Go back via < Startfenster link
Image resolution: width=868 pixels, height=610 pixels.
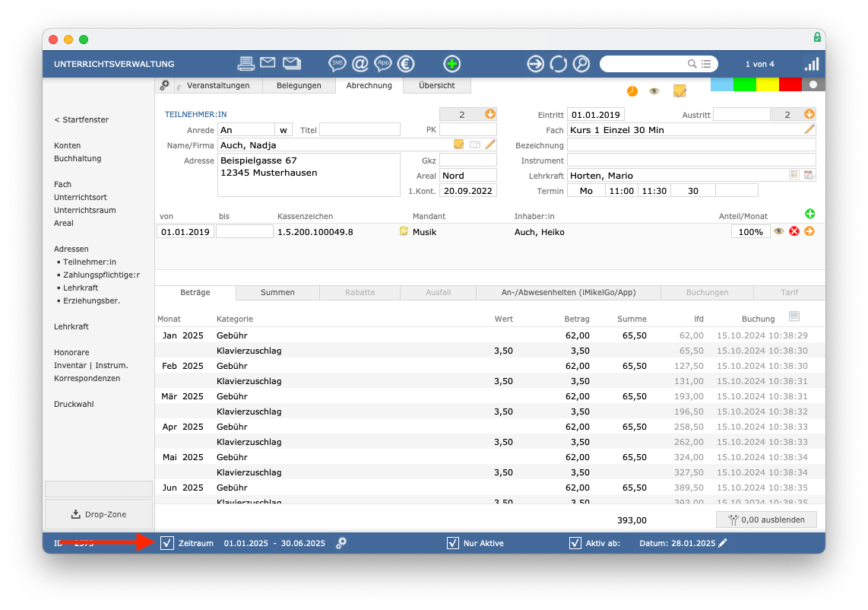coord(81,119)
